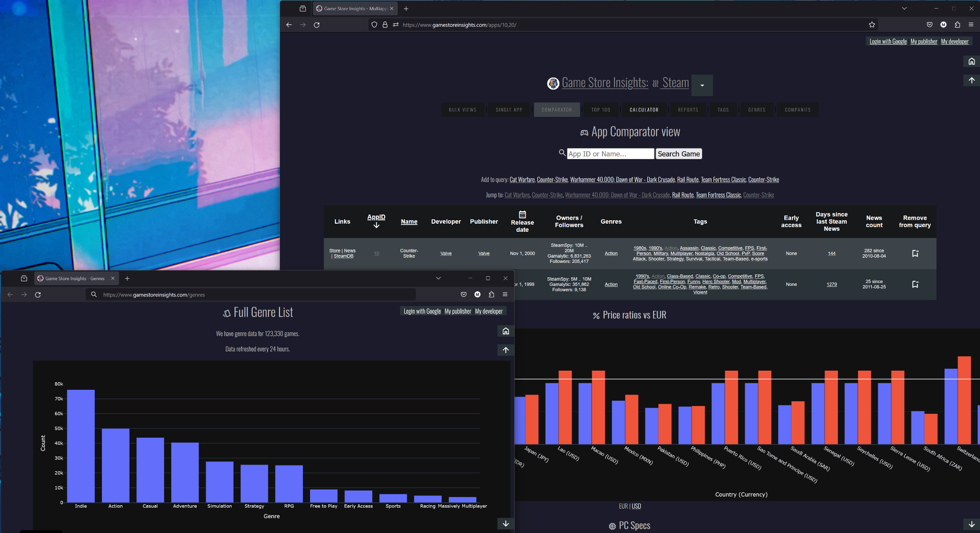Expand the store dropdown next to Steam
This screenshot has width=980, height=533.
click(x=702, y=85)
